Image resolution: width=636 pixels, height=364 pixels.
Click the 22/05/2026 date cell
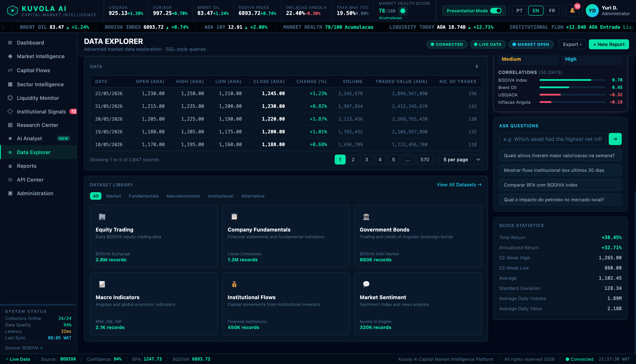[109, 94]
